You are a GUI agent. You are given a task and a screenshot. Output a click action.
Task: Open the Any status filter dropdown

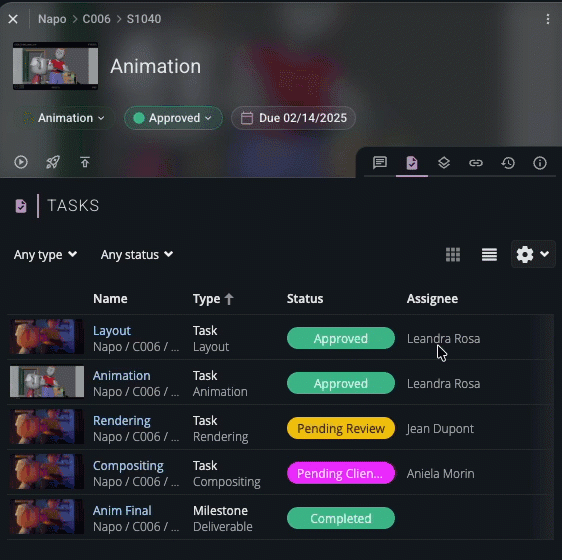point(137,255)
